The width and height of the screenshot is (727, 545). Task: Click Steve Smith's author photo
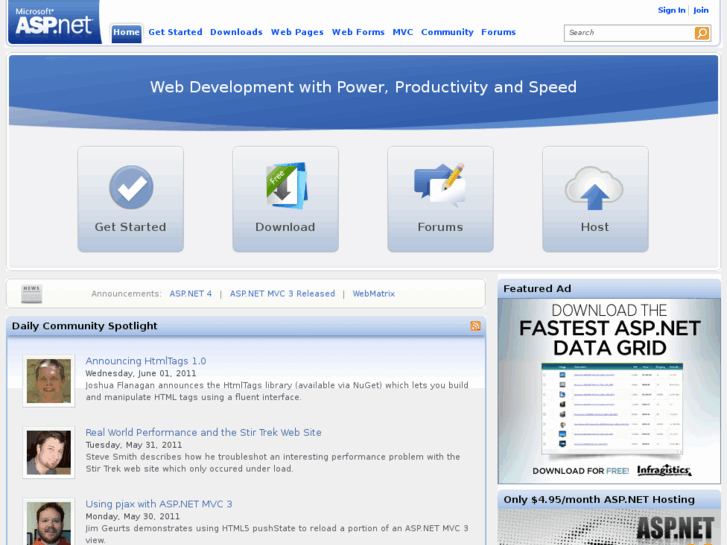49,452
